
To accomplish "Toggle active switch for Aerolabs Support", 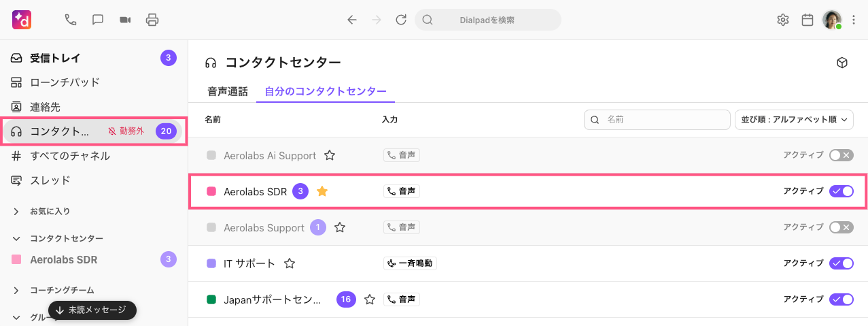I will pos(841,227).
